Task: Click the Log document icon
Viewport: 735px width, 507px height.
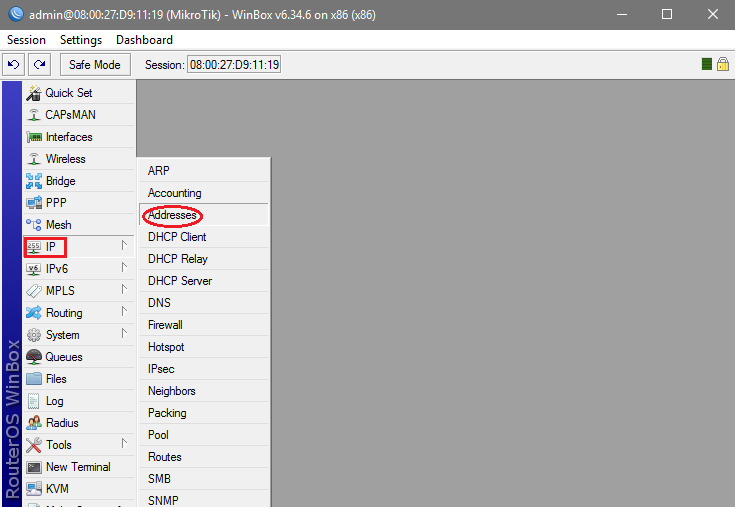Action: pos(34,401)
